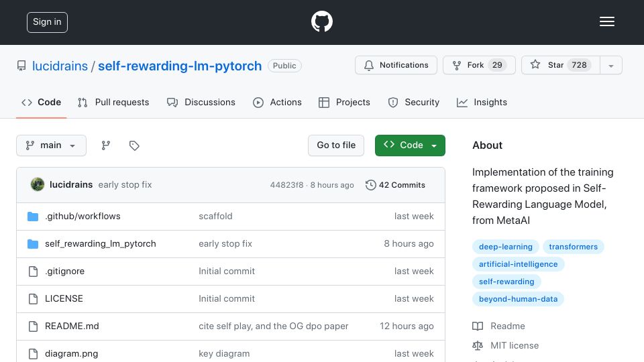Viewport: 644px width, 362px height.
Task: Open the hamburger navigation menu
Action: (x=606, y=21)
